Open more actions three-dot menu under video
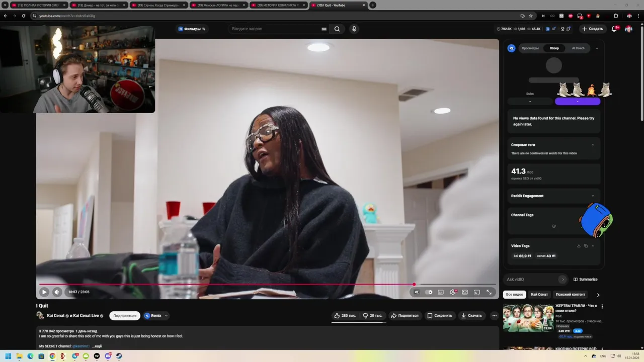This screenshot has height=362, width=644. coord(495,316)
